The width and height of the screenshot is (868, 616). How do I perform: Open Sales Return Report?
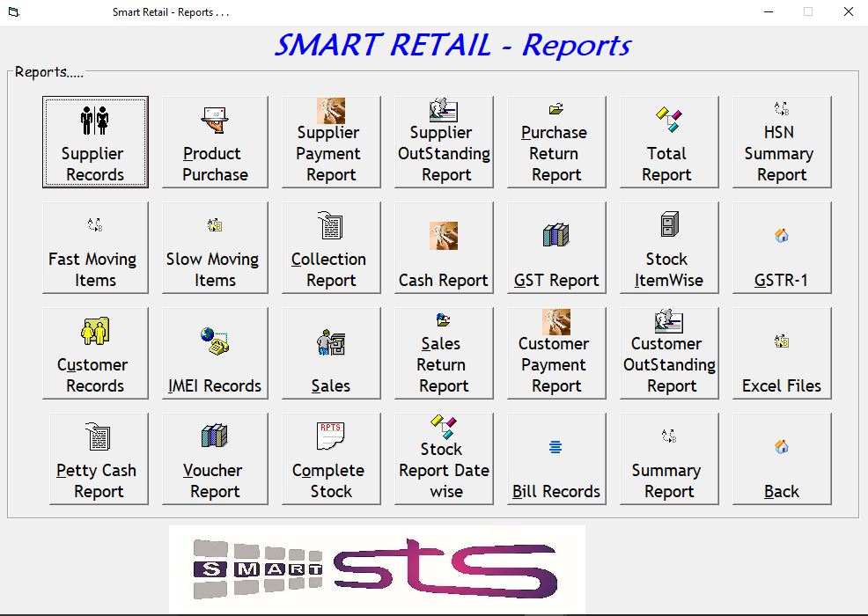tap(444, 353)
